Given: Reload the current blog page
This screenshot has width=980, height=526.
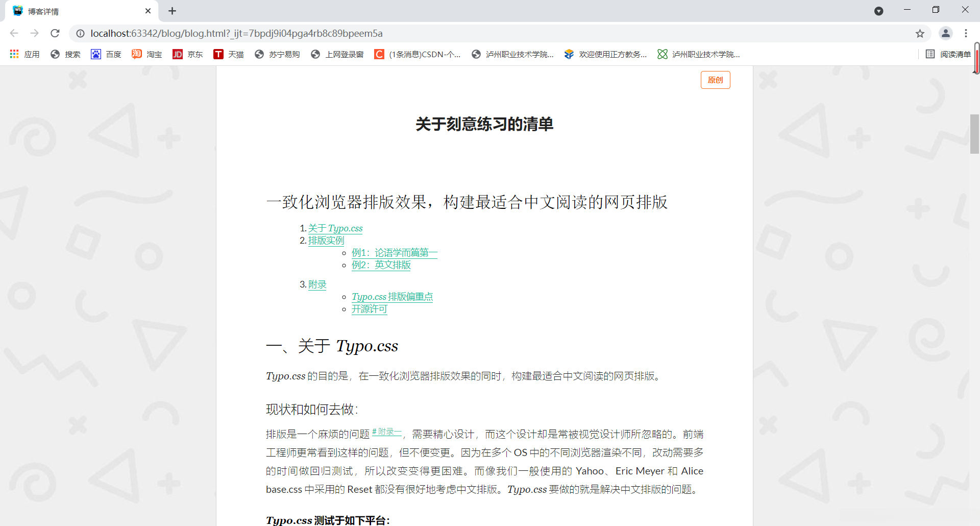Looking at the screenshot, I should click(x=55, y=33).
